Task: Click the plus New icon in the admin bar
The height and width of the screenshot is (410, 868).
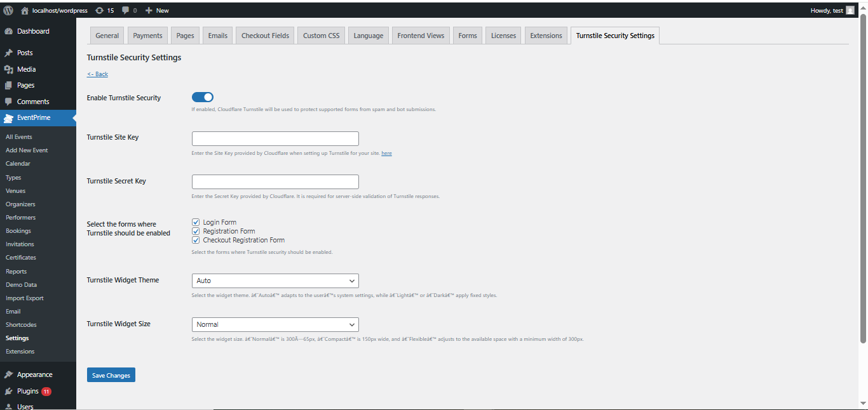Action: coord(149,10)
